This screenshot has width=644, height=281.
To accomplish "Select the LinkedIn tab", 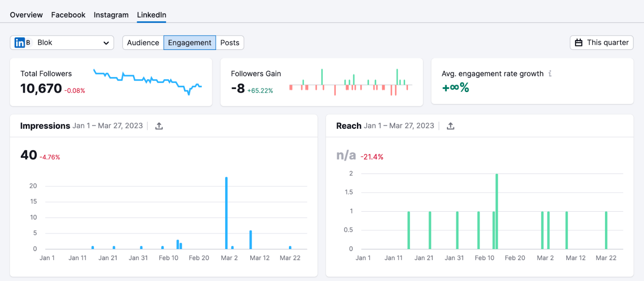I will (151, 15).
